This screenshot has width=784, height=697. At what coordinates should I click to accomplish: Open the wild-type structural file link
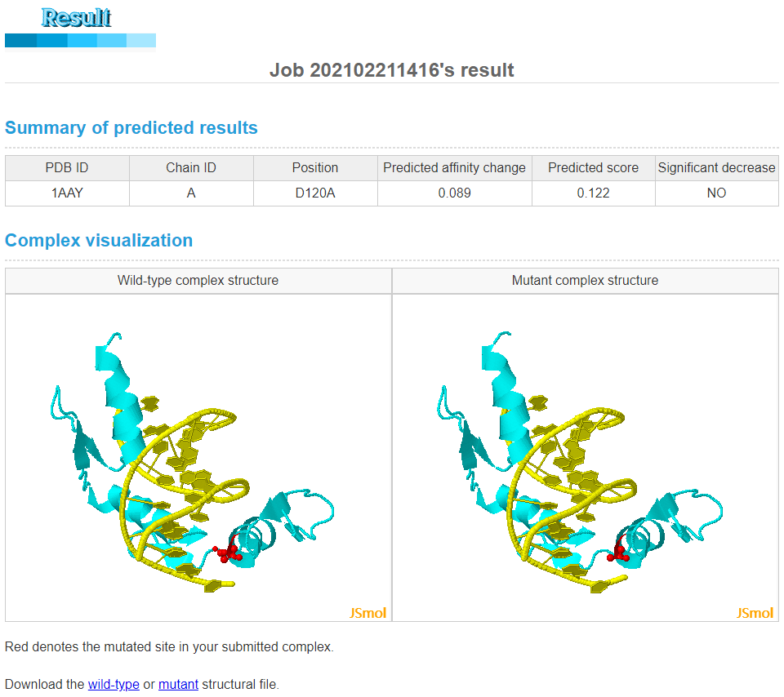114,684
